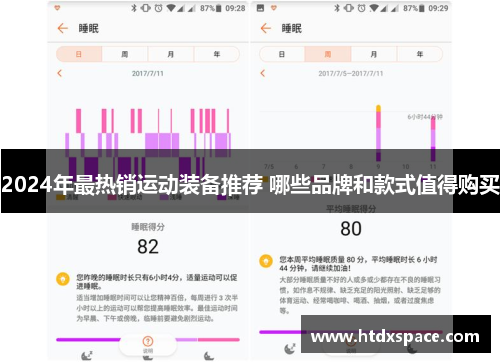Tap the alarm clock icon in left status bar
The height and width of the screenshot is (362, 500).
(159, 8)
